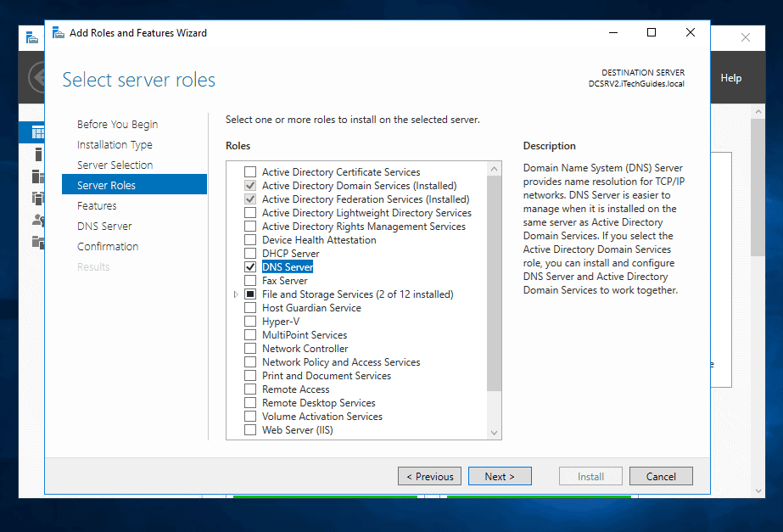The height and width of the screenshot is (532, 783).
Task: Enable the Hyper-V role checkbox
Action: pyautogui.click(x=250, y=322)
